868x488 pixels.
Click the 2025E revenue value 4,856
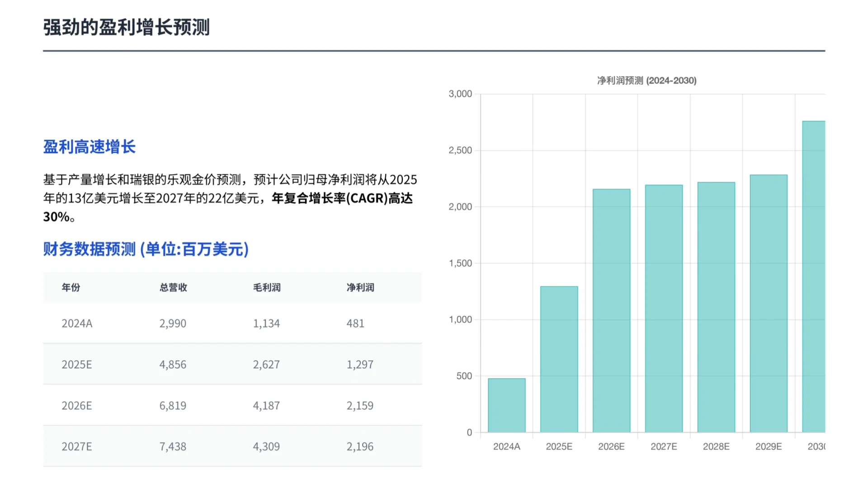(173, 365)
